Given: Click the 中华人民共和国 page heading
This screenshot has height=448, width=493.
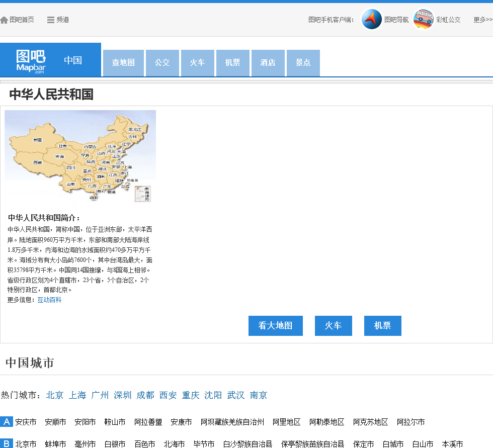Looking at the screenshot, I should pyautogui.click(x=51, y=94).
